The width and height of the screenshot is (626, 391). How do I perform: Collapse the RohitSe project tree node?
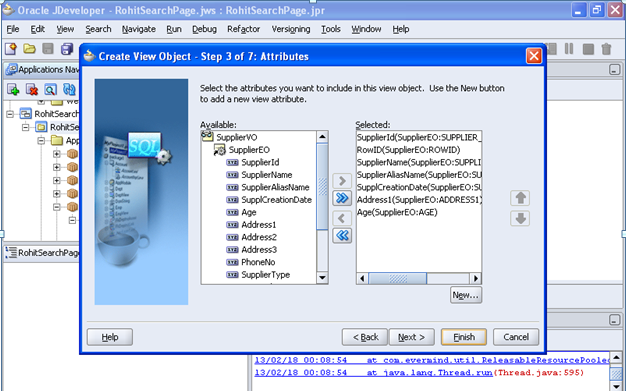tap(26, 127)
